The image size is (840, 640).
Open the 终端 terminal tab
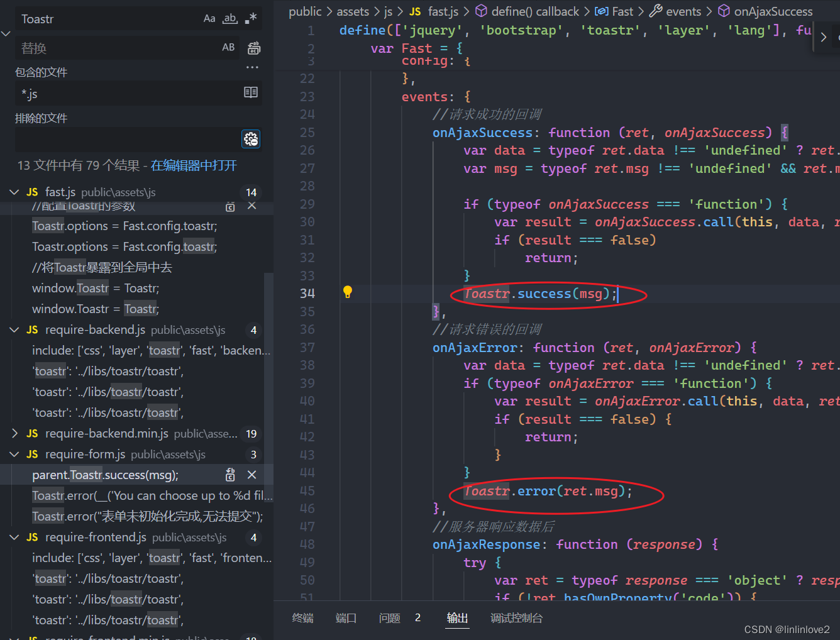coord(302,618)
